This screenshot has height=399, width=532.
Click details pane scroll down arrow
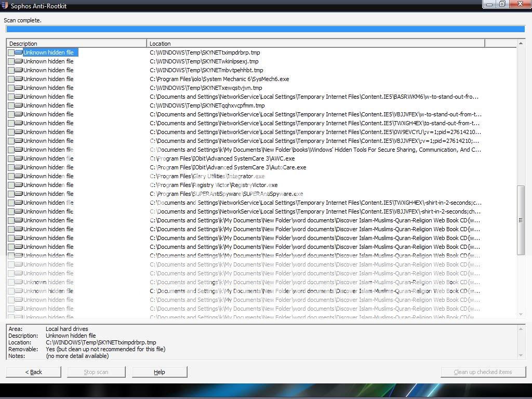tap(521, 355)
